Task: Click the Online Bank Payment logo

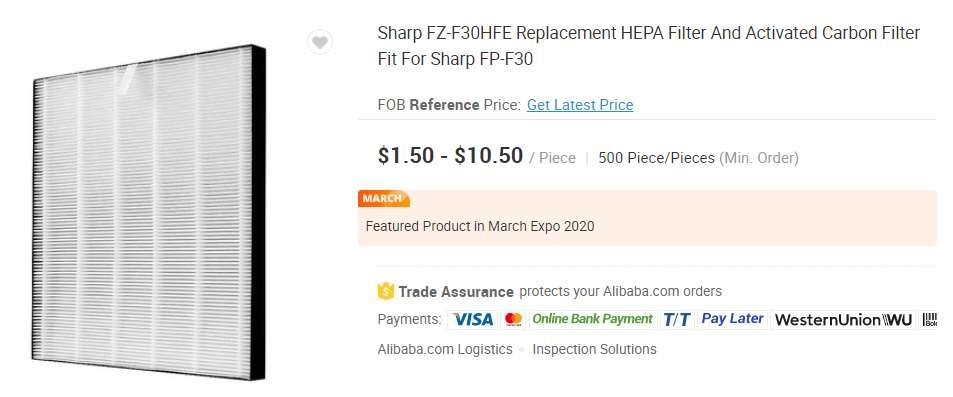Action: coord(592,319)
